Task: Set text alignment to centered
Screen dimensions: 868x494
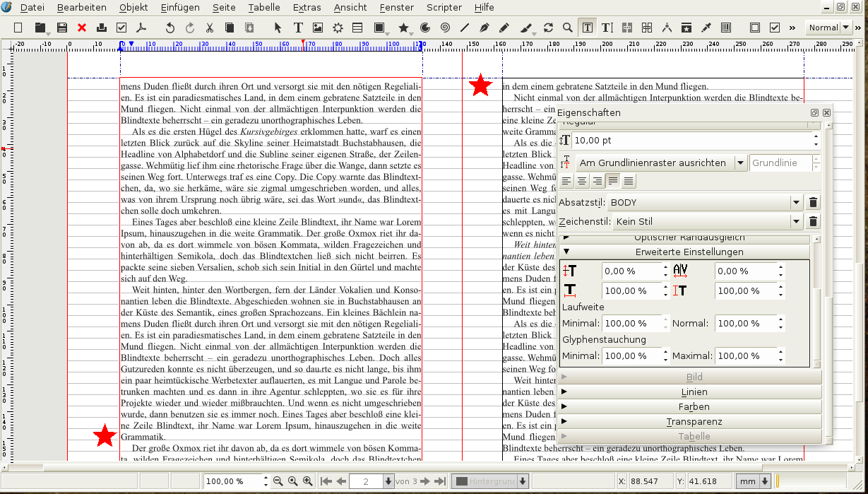Action: click(x=582, y=181)
